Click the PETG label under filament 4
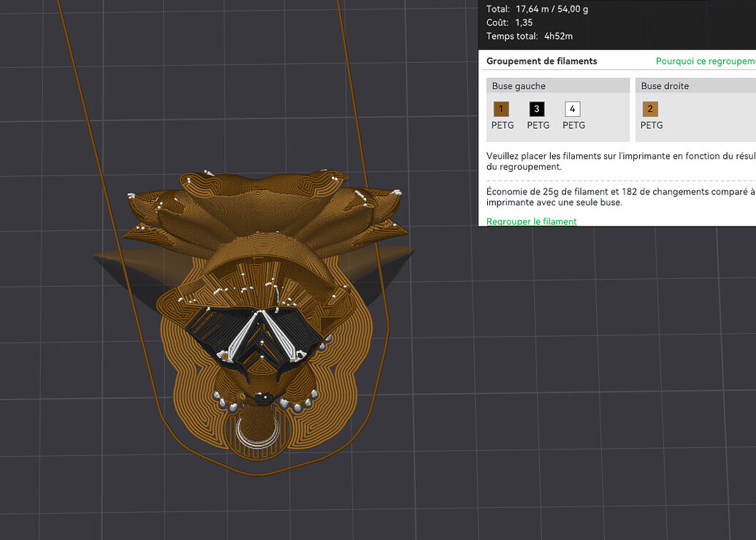This screenshot has height=540, width=756. 573,126
